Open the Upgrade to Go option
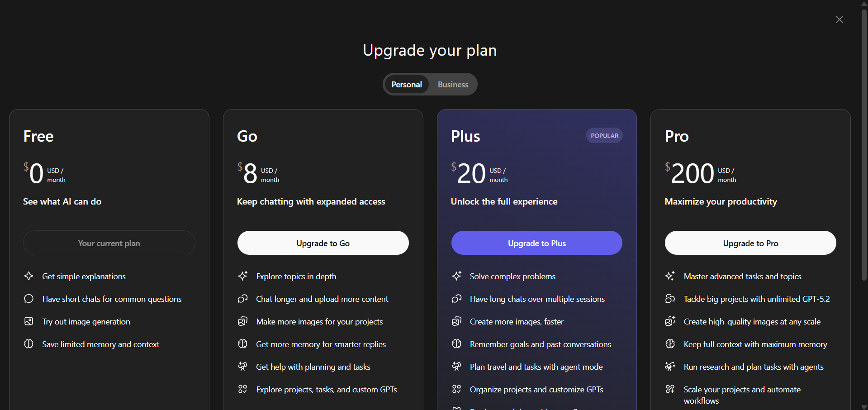868x410 pixels. pyautogui.click(x=323, y=243)
